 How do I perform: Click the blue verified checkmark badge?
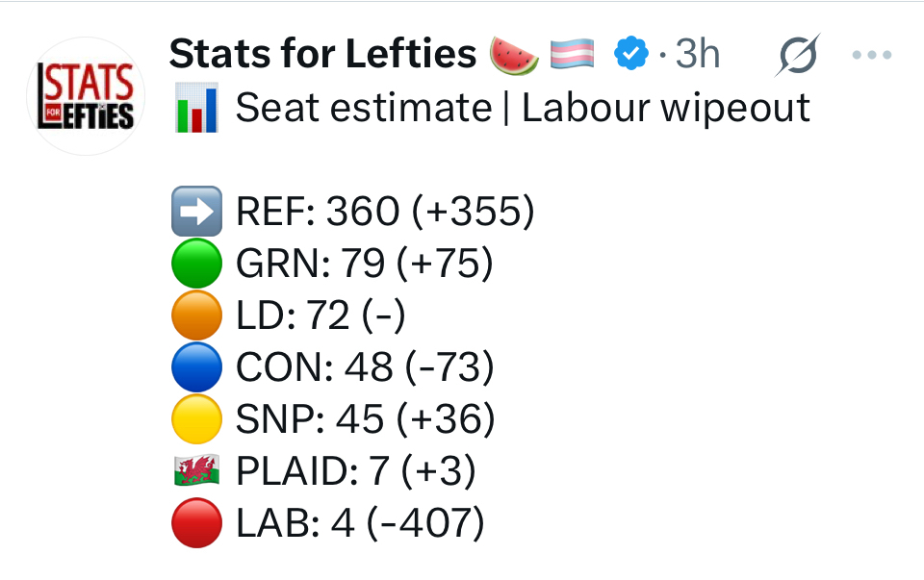click(x=630, y=55)
